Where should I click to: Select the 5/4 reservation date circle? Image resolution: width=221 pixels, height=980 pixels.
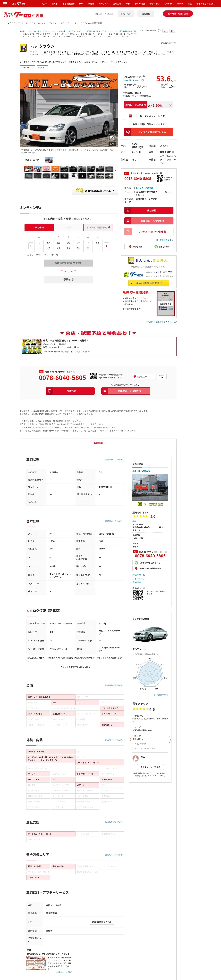[x=49, y=248]
